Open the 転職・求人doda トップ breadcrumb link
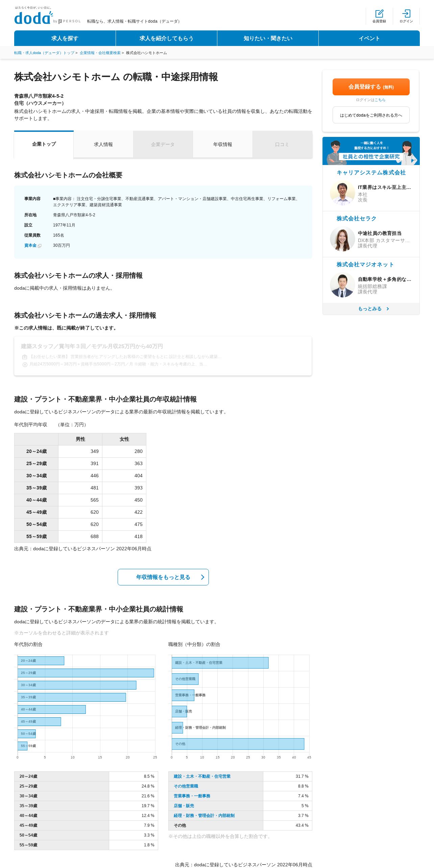 click(44, 53)
